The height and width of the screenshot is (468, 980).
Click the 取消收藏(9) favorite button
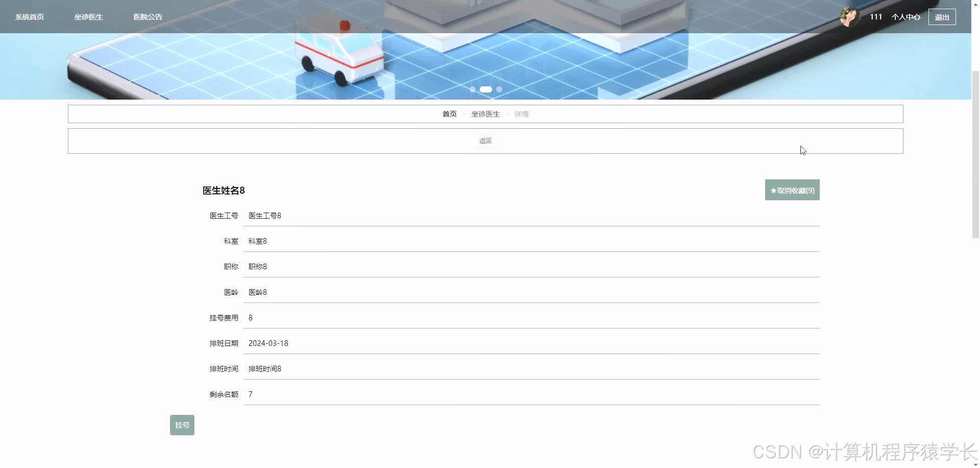[792, 190]
